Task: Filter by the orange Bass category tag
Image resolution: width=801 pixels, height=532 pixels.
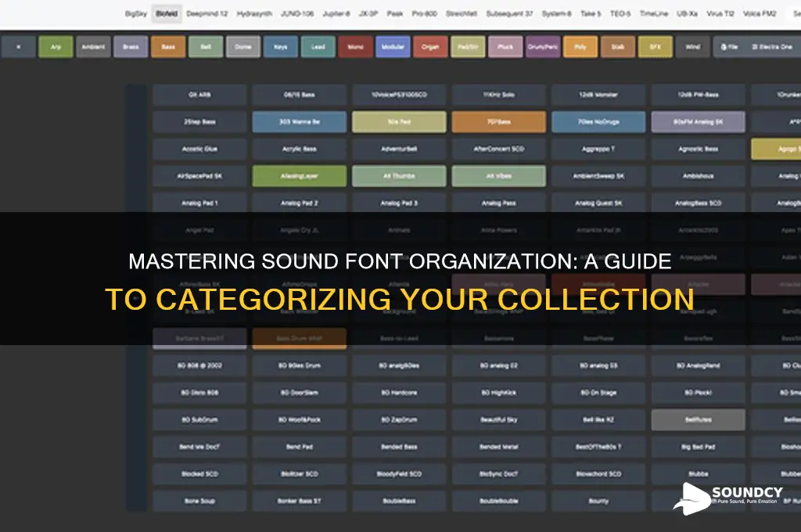Action: tap(168, 47)
